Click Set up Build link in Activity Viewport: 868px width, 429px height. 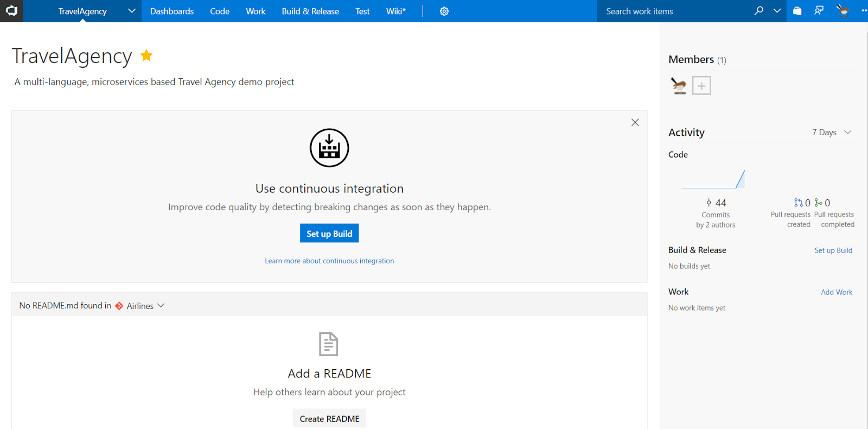click(x=833, y=250)
